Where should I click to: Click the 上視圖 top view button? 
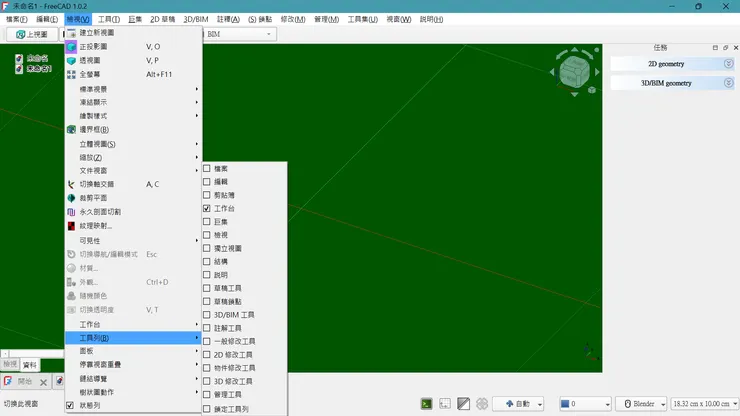(32, 34)
